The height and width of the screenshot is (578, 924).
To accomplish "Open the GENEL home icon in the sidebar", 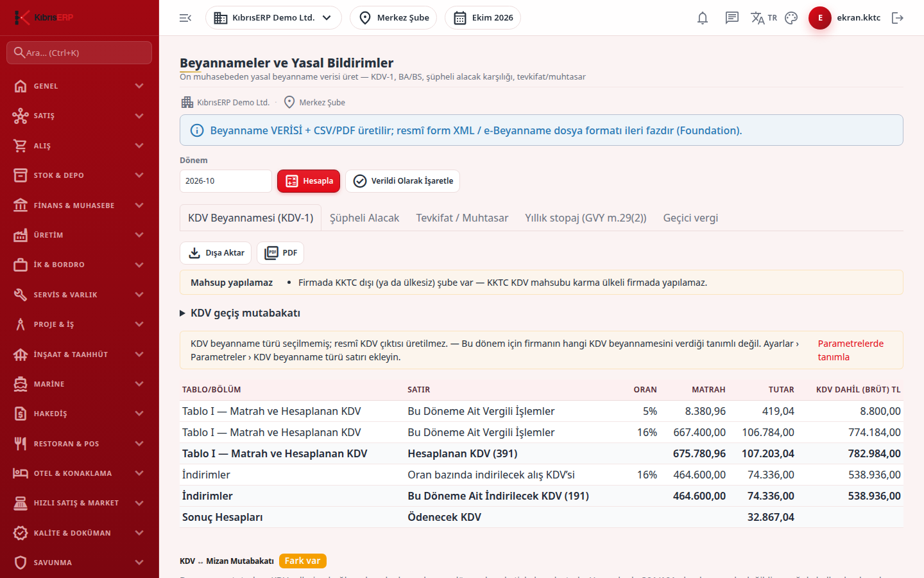I will 21,86.
